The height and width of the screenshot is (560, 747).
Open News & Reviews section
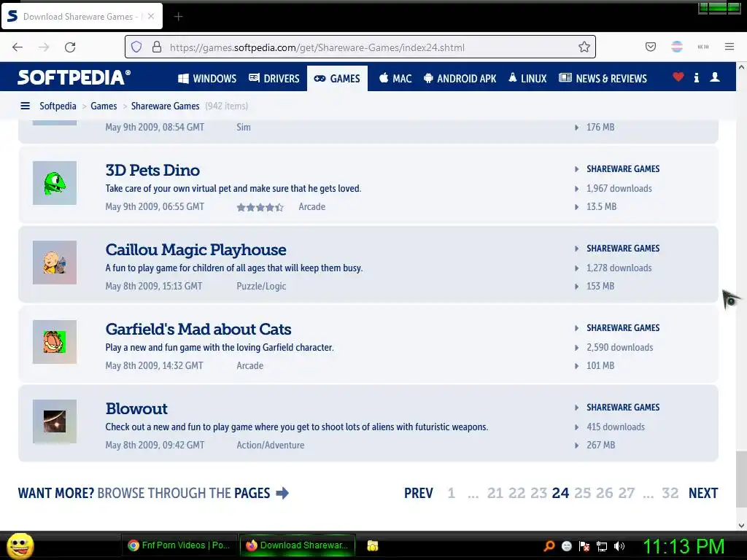coord(603,79)
